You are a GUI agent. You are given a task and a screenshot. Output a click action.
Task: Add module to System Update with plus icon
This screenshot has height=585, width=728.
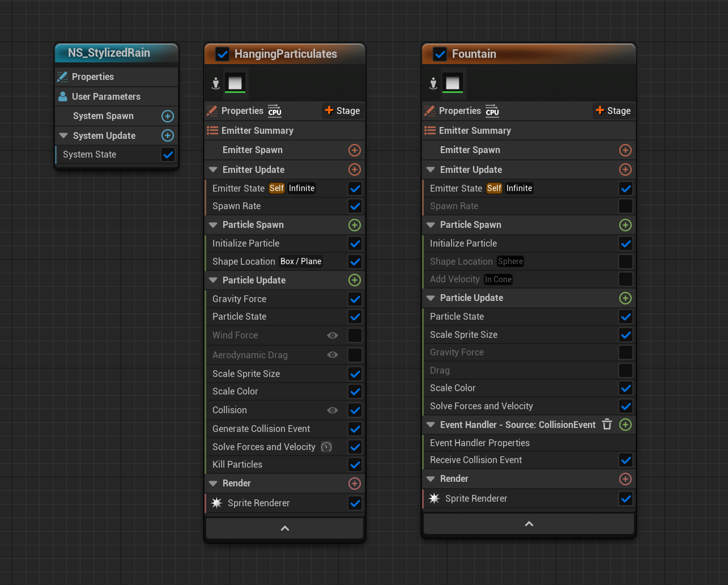168,135
